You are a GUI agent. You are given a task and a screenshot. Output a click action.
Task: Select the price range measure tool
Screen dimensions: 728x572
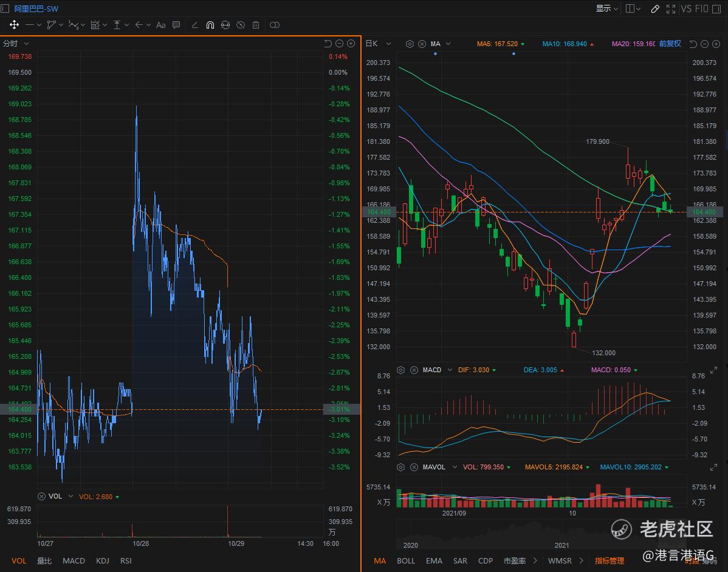[117, 25]
